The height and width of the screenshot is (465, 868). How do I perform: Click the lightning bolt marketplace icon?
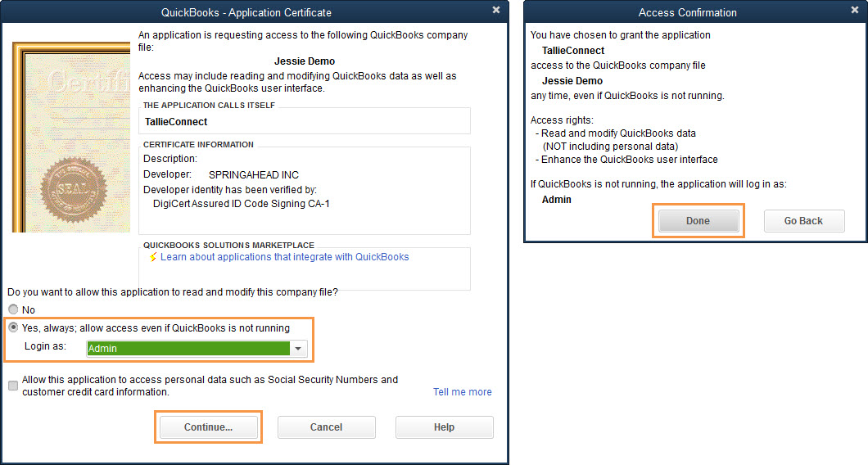coord(153,257)
